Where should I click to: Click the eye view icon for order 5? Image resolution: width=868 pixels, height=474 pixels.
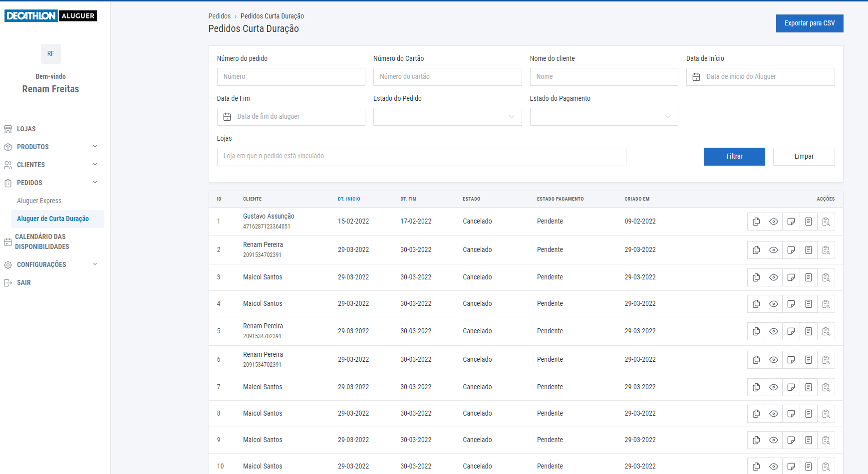pyautogui.click(x=774, y=331)
